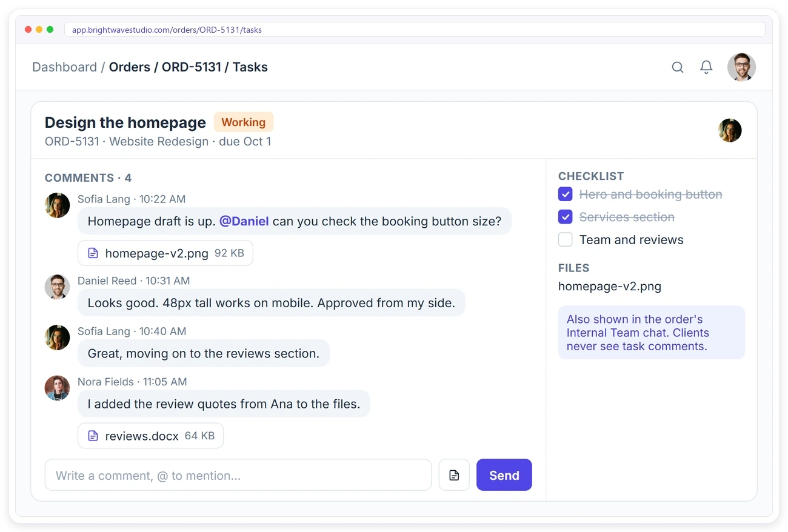The image size is (788, 532).
Task: Focus the Write a comment field
Action: point(238,475)
